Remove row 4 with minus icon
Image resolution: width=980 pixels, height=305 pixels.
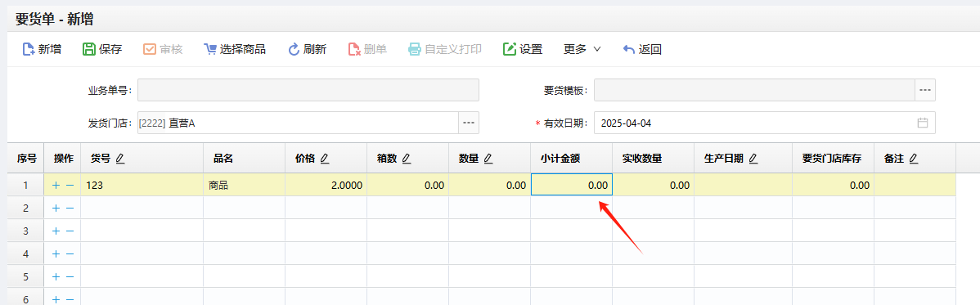coord(70,253)
